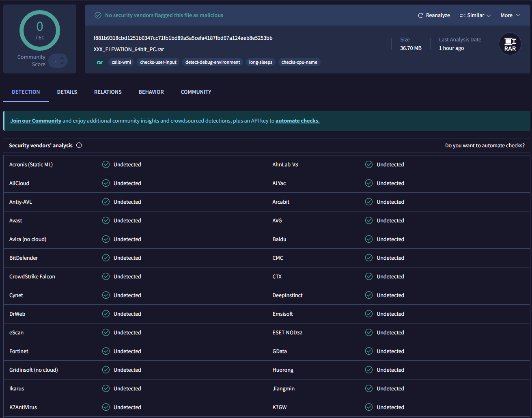
Task: Click the 36.70 MB size value
Action: (411, 48)
